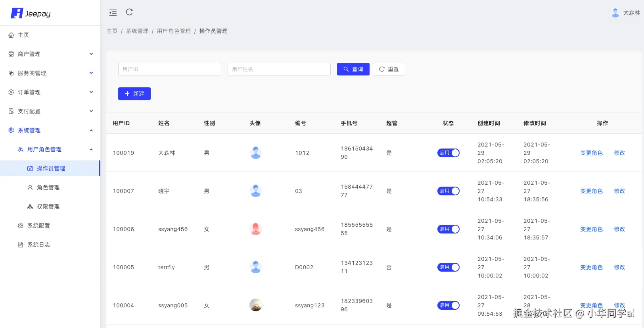Viewport: 644px width, 328px height.
Task: Collapse the sidebar menu fold icon
Action: tap(113, 13)
